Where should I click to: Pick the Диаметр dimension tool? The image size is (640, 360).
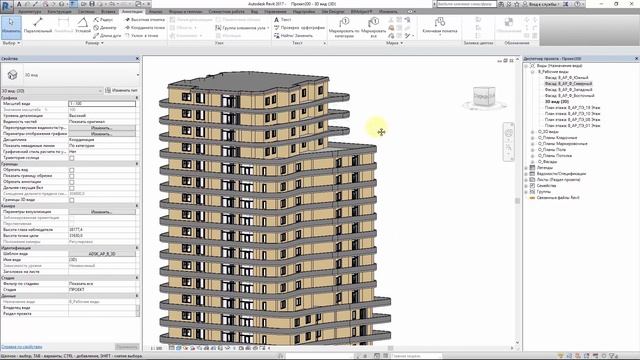click(x=105, y=27)
